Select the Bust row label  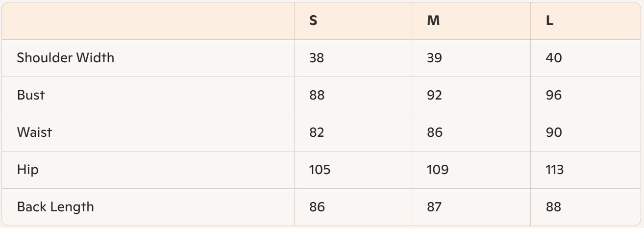[31, 95]
